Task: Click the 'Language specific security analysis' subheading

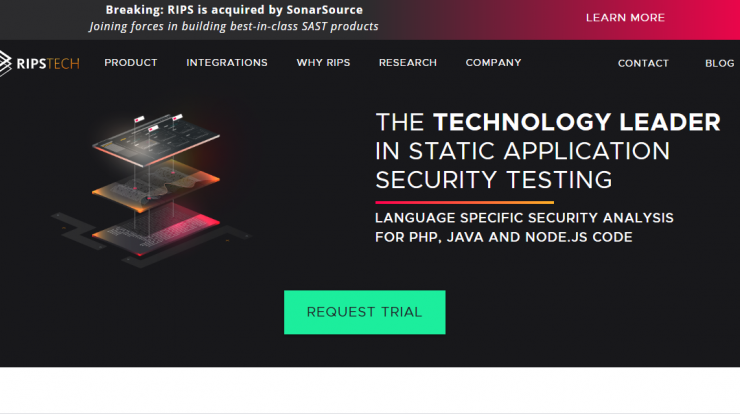Action: [524, 228]
